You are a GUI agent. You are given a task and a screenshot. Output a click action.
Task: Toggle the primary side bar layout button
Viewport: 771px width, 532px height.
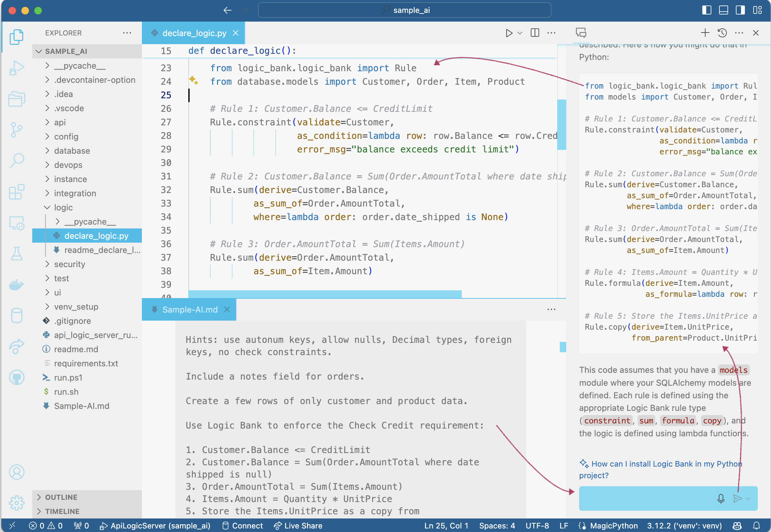[706, 10]
